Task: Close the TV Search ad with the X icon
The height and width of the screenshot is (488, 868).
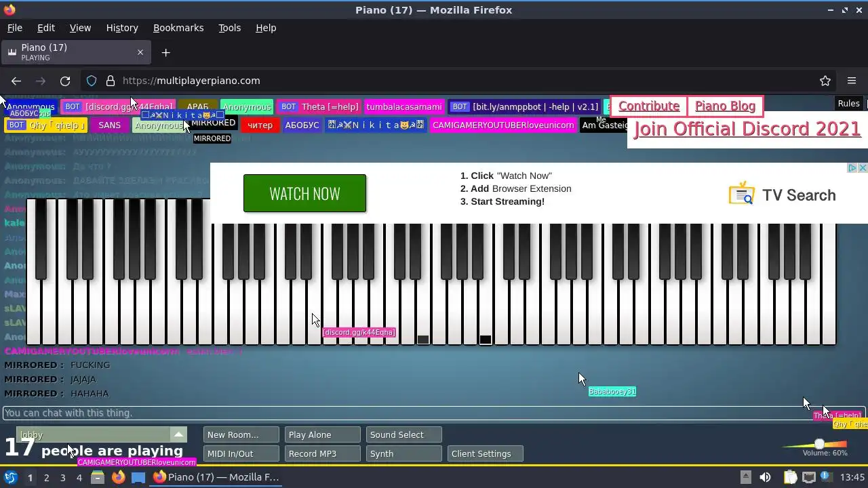Action: click(863, 167)
